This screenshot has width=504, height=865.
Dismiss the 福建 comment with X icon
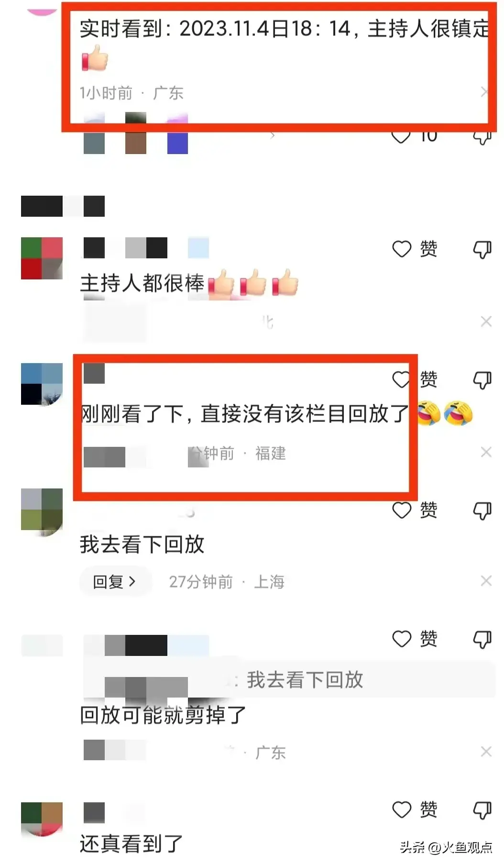(486, 452)
